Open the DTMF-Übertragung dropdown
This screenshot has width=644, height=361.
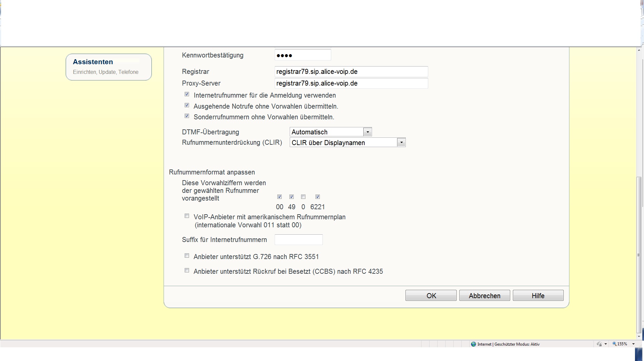pos(367,132)
